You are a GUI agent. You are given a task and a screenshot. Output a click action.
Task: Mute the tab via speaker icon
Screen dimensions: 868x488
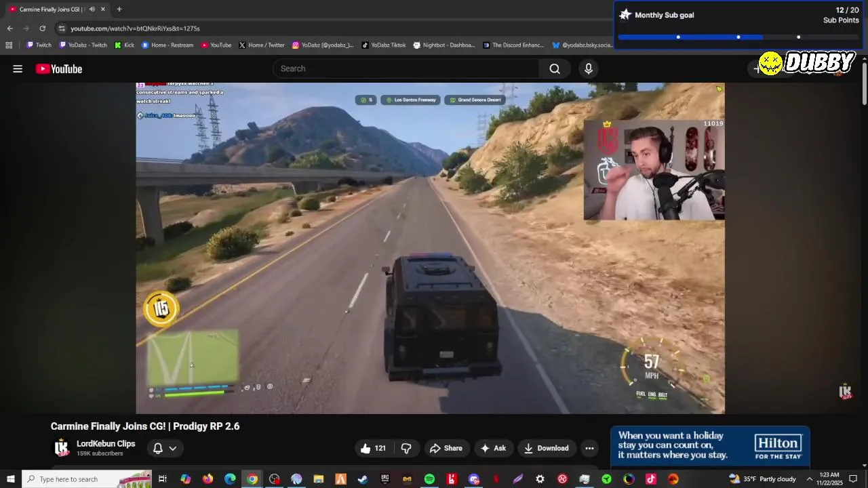coord(92,9)
